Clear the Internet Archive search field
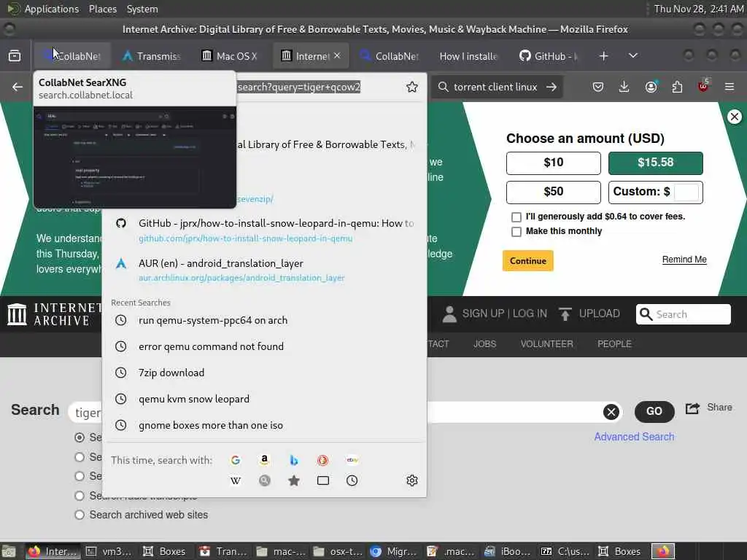Viewport: 747px width, 560px height. [611, 412]
